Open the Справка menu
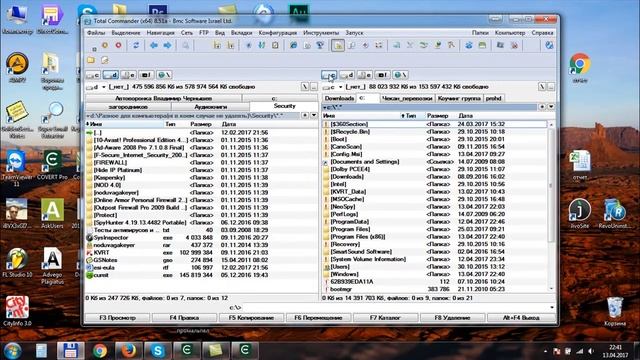The width and height of the screenshot is (640, 360). pyautogui.click(x=542, y=33)
